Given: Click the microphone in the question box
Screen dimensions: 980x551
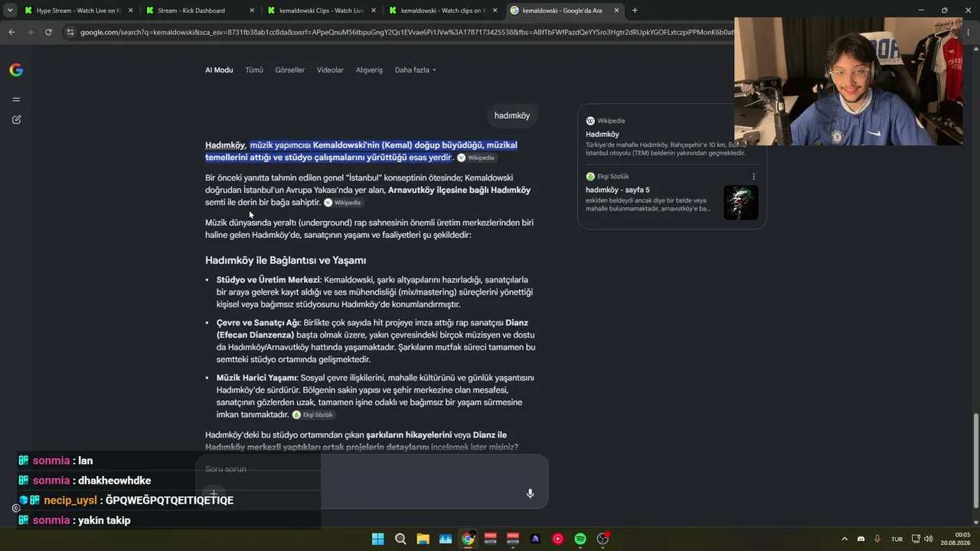Looking at the screenshot, I should pyautogui.click(x=530, y=494).
